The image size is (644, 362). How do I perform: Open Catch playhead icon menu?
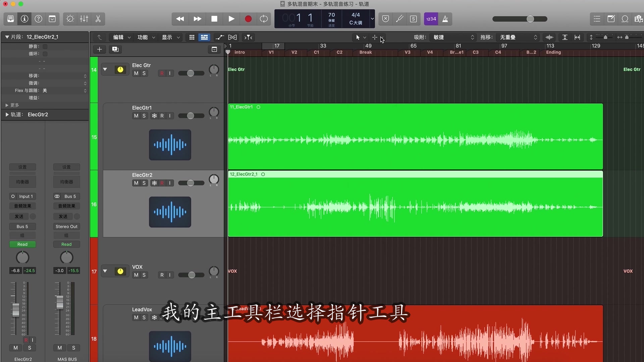click(248, 37)
